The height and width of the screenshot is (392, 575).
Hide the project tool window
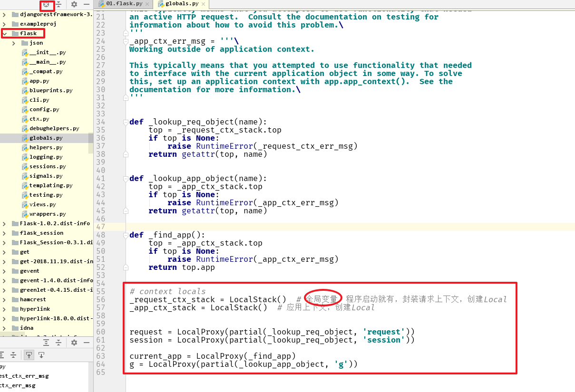pos(87,4)
